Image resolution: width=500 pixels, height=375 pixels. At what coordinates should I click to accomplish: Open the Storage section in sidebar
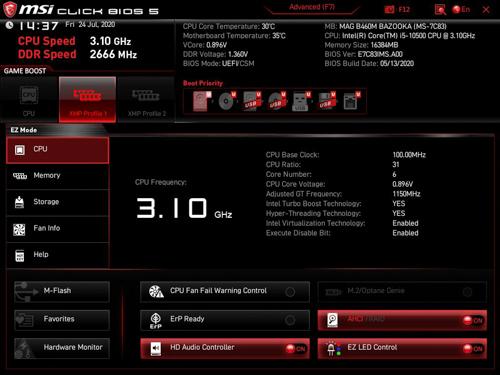(58, 202)
